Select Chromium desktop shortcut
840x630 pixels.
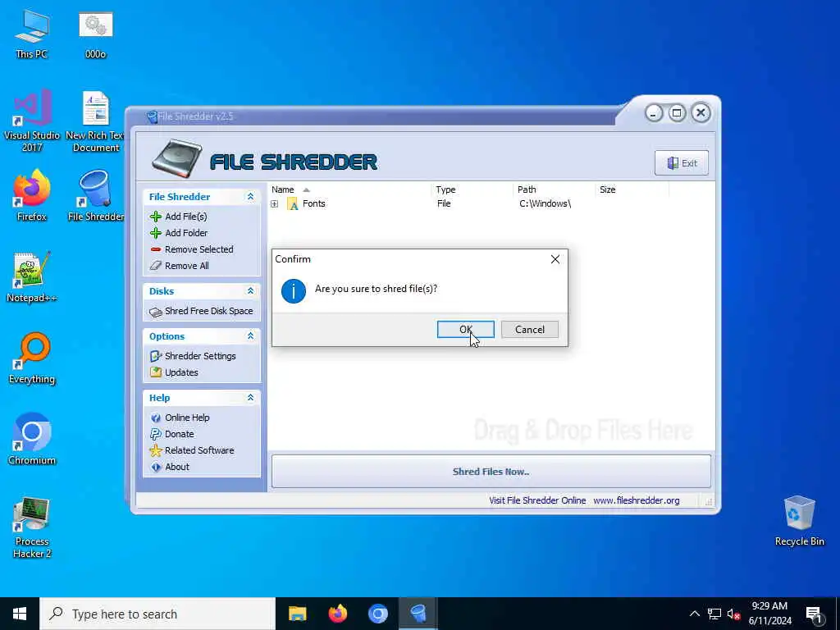click(x=32, y=440)
